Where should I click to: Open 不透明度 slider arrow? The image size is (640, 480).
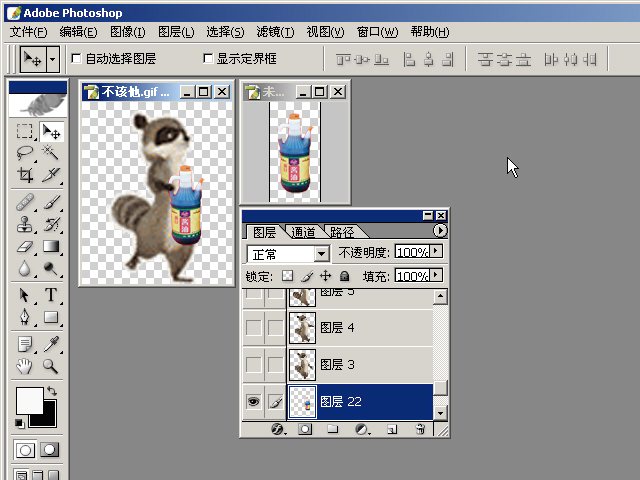(436, 251)
